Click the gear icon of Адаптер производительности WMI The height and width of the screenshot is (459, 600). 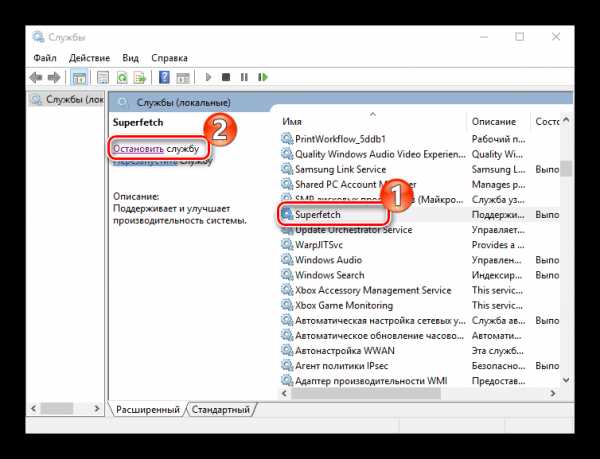(x=287, y=381)
